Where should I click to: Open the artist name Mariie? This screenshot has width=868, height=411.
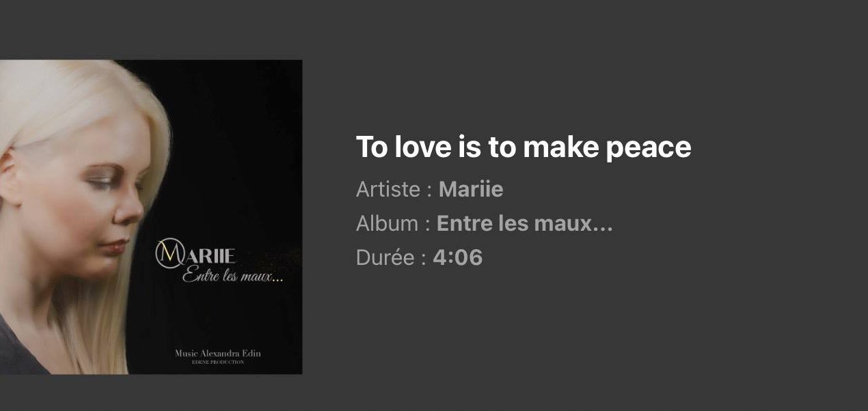pyautogui.click(x=471, y=189)
